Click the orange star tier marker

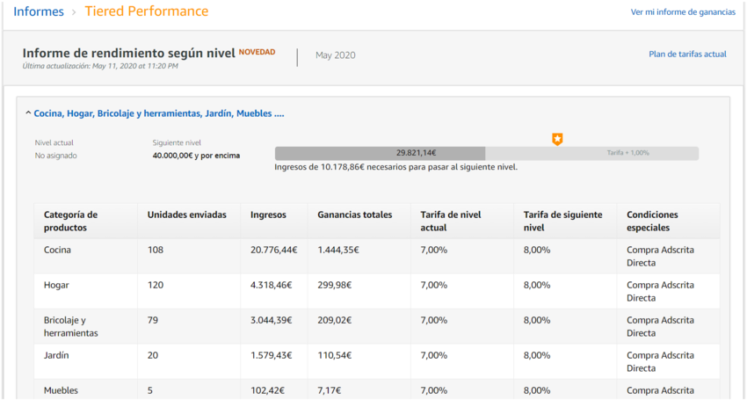[x=557, y=139]
